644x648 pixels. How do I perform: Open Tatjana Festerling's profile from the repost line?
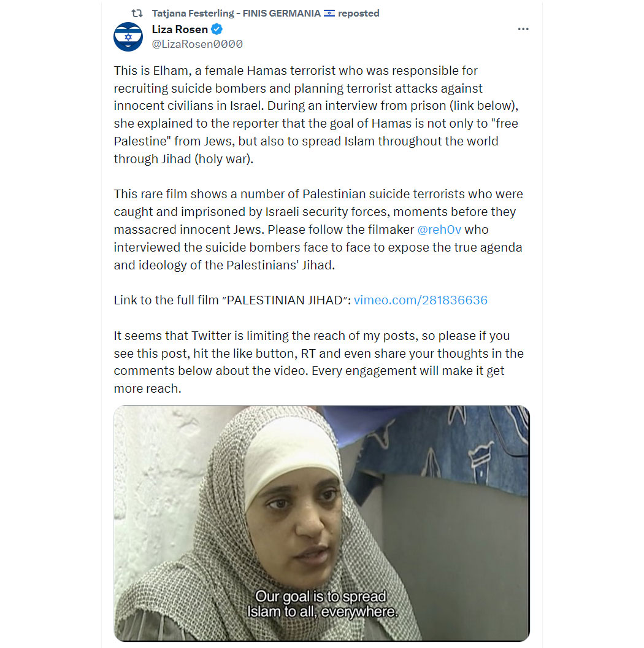tap(236, 13)
